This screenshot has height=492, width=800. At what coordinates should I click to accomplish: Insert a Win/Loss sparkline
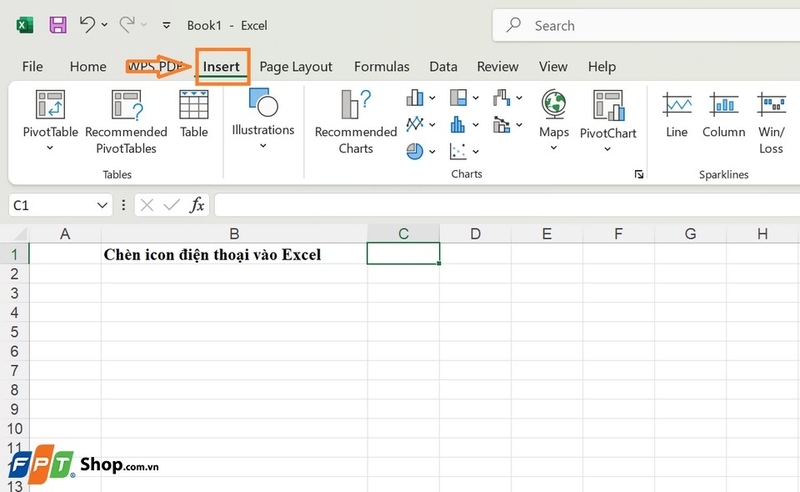771,122
